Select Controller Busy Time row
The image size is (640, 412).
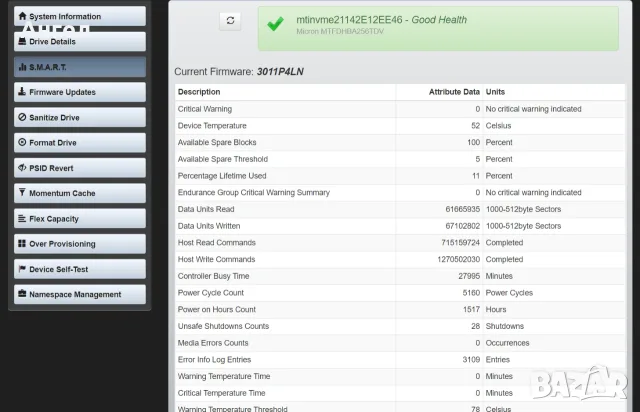tap(400, 276)
